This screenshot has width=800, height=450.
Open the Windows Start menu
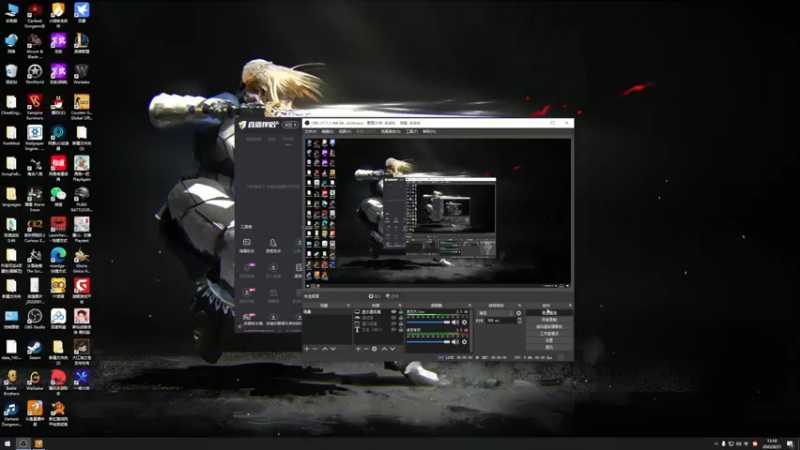(x=7, y=443)
